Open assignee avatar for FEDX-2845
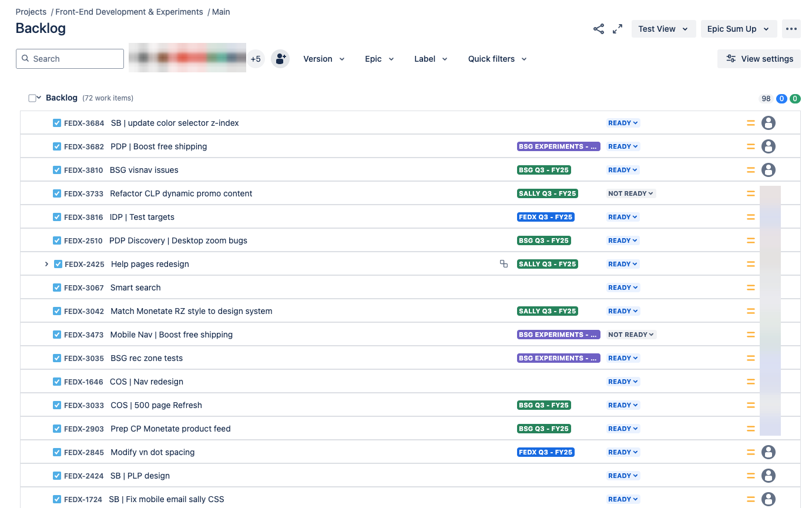 [769, 452]
